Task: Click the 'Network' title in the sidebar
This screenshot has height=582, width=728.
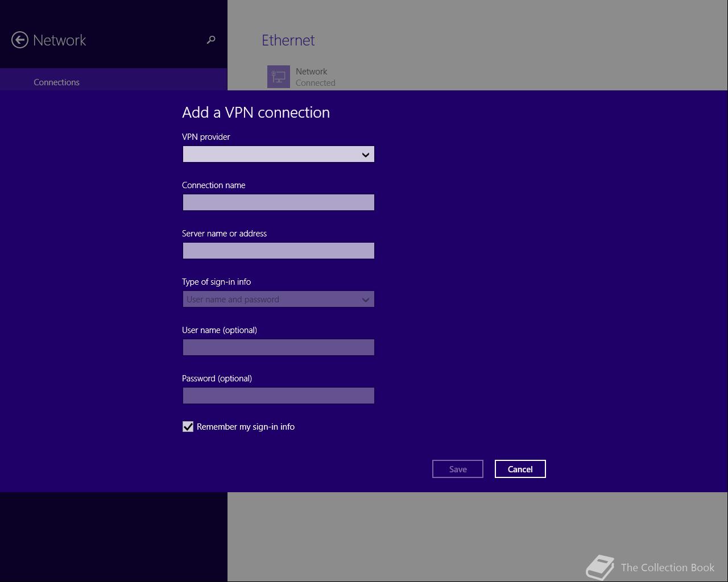Action: [x=60, y=40]
